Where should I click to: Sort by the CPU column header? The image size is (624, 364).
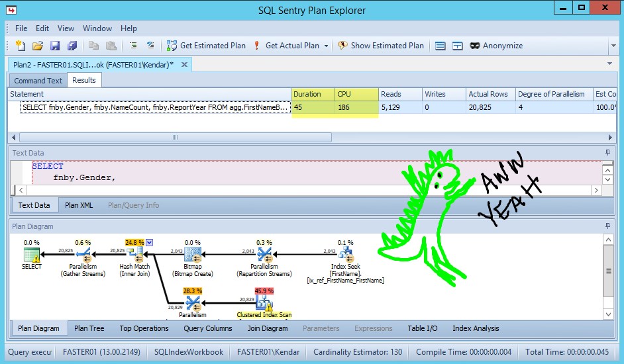point(356,94)
